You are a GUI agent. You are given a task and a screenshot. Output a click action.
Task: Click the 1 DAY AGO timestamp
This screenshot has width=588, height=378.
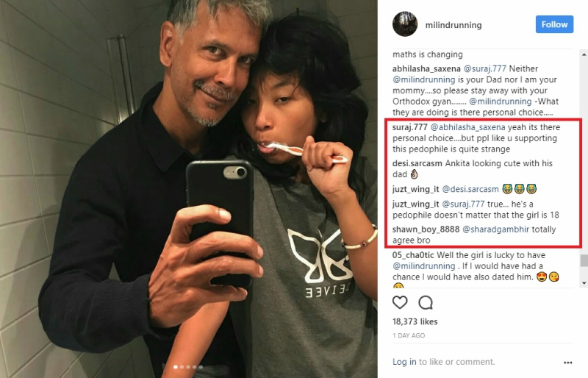coord(409,335)
